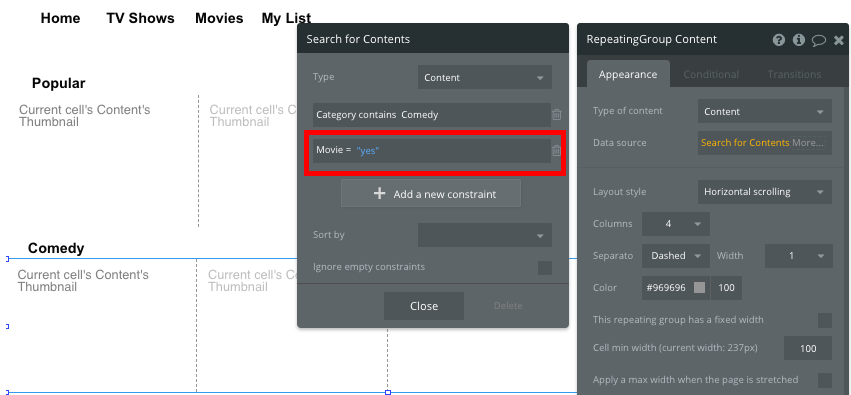851x395 pixels.
Task: Click the Cell min width 100 field
Action: coord(808,348)
